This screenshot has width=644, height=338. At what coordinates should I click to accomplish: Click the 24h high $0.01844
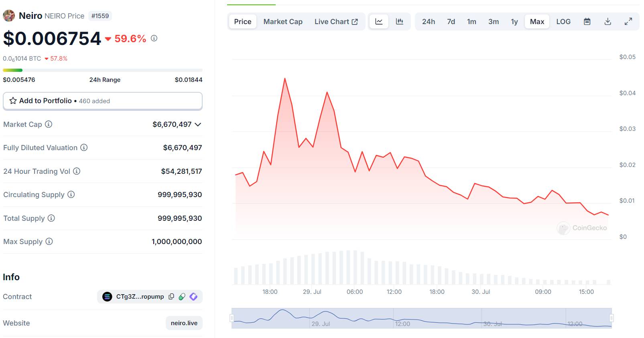pyautogui.click(x=189, y=79)
